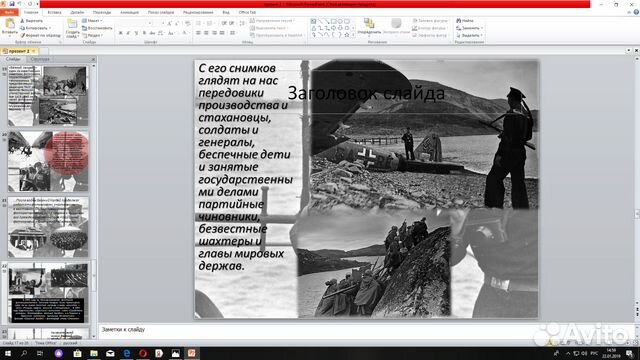Open the Рецензирование ribbon tab
This screenshot has height=360, width=640.
pos(198,12)
